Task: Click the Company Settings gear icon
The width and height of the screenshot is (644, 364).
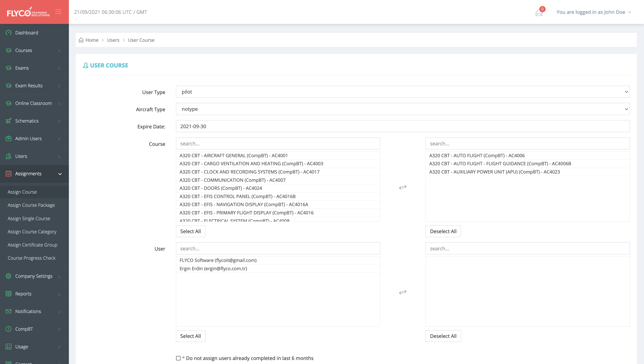Action: [8, 276]
